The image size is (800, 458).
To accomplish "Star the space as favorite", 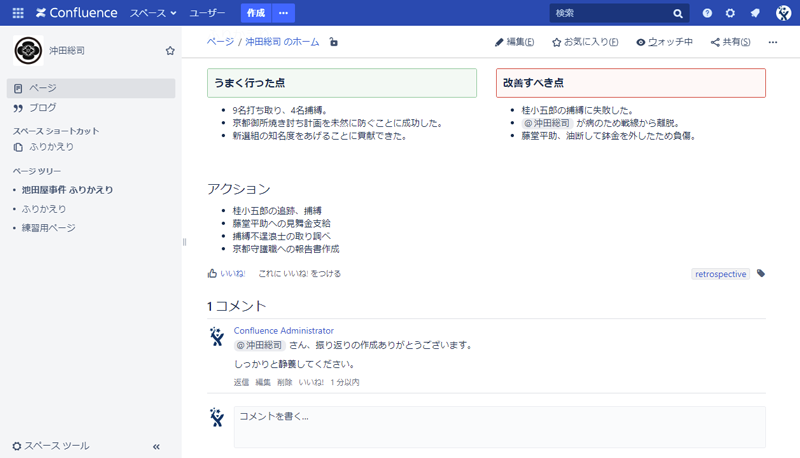I will coord(170,50).
